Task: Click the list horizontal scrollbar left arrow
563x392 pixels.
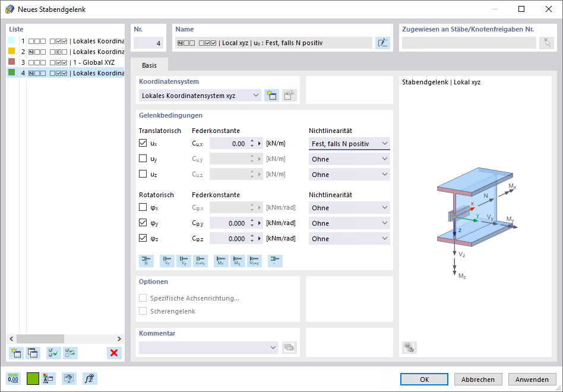Action: pos(11,339)
